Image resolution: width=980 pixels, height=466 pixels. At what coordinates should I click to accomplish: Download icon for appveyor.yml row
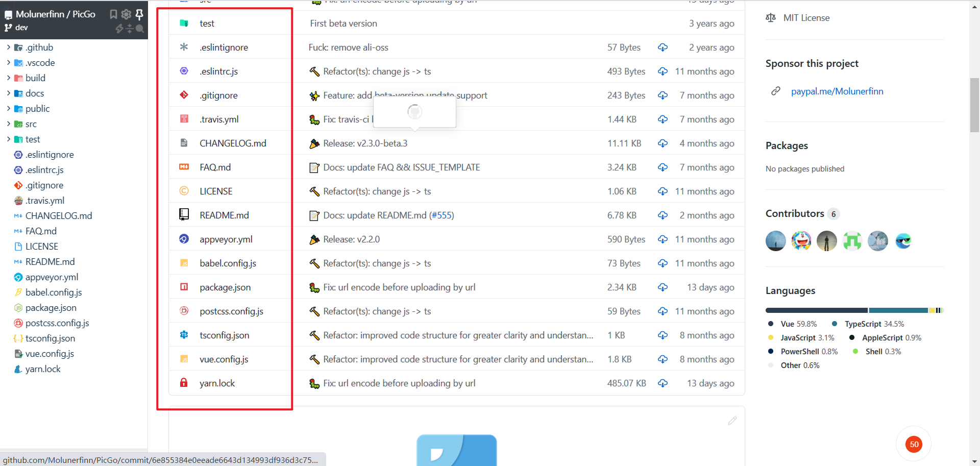pyautogui.click(x=663, y=239)
